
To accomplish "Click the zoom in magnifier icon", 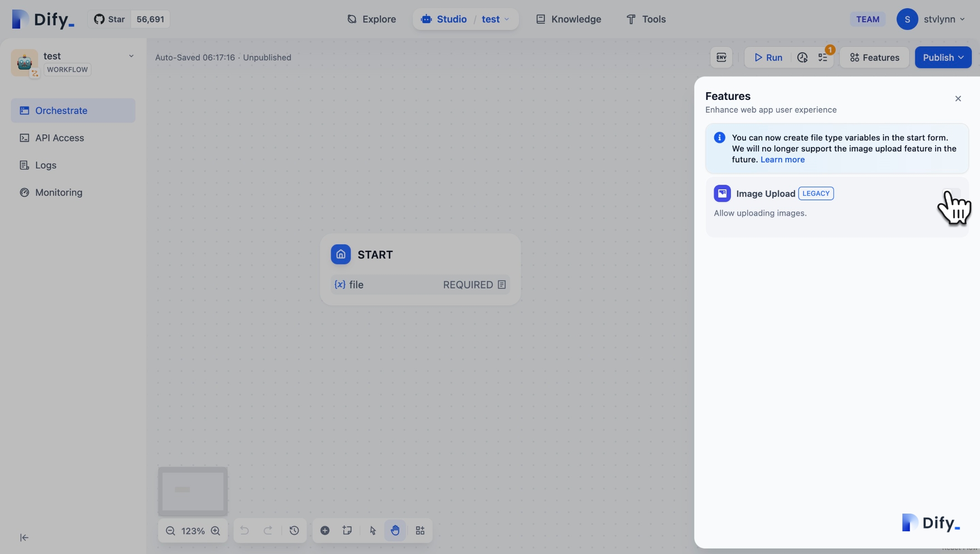I will coord(216,531).
